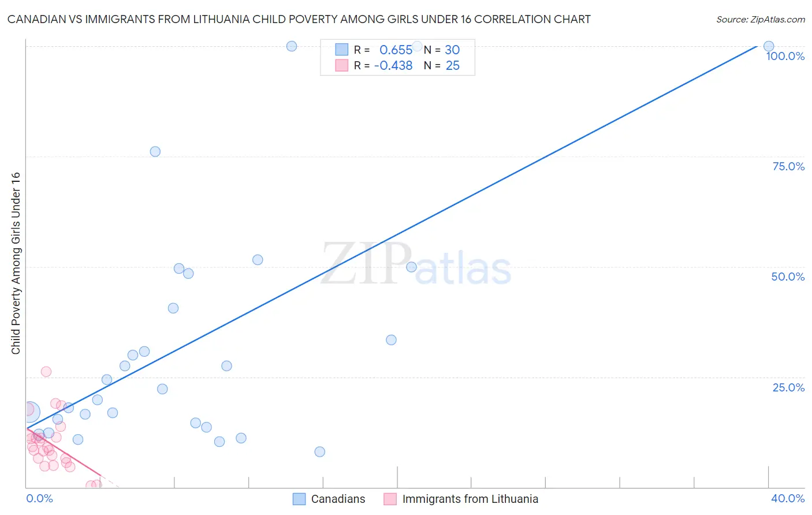
Task: Click the N = 30 value in legend
Action: 442,50
